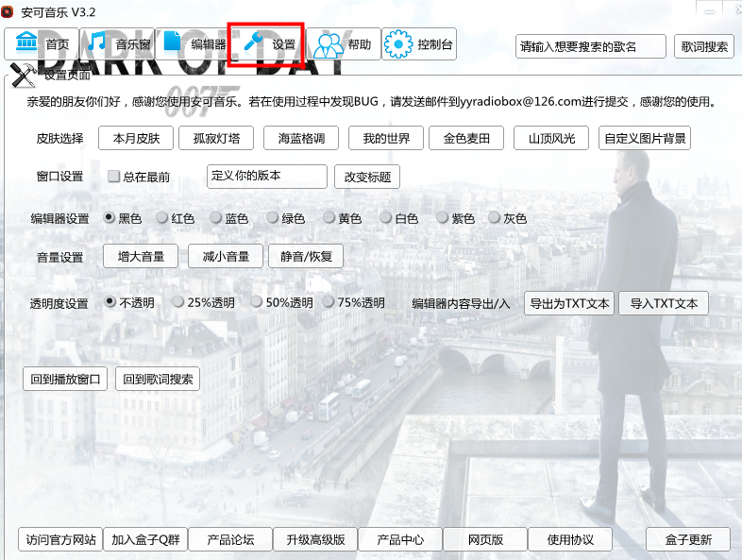Screen dimensions: 742x560
Task: Select the 红色 editor color radio
Action: (x=161, y=218)
